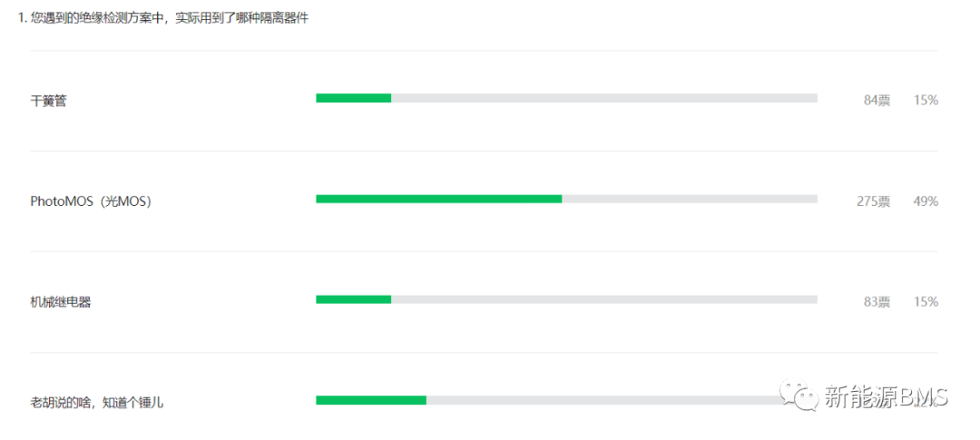Click the gray unfilled bar of 干簧管
The width and height of the screenshot is (980, 440).
point(604,98)
